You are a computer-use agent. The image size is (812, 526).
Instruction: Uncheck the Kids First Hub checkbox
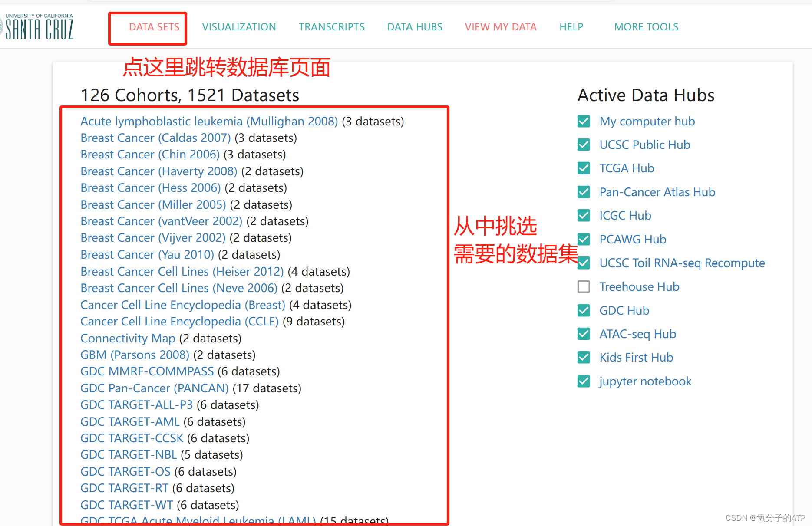click(584, 357)
